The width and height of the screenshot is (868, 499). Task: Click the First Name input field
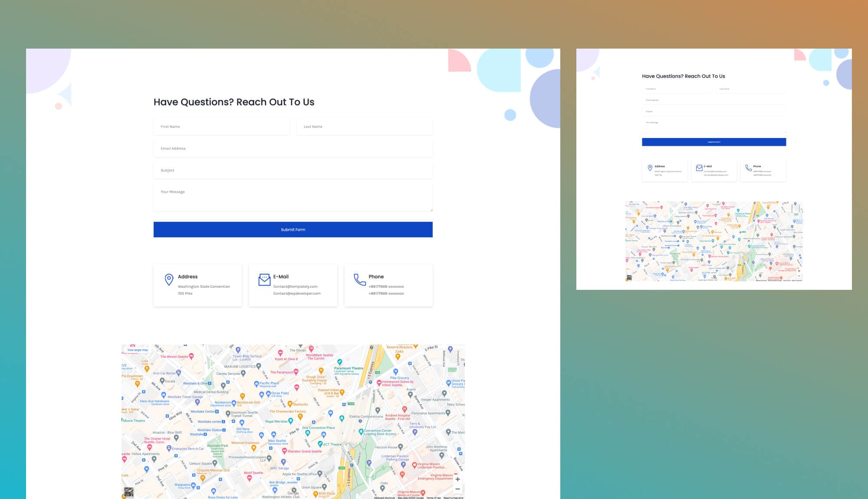222,126
